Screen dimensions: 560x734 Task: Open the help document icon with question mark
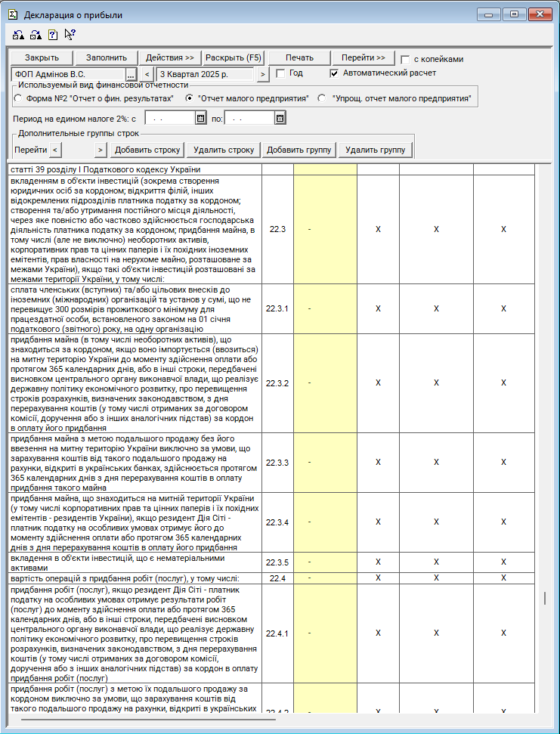pyautogui.click(x=52, y=34)
